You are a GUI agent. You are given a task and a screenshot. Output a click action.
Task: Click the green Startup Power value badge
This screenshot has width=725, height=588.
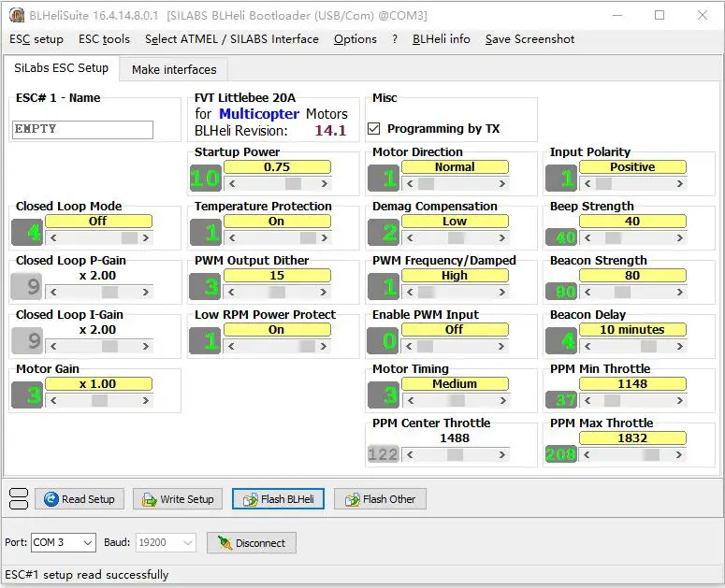coord(205,178)
